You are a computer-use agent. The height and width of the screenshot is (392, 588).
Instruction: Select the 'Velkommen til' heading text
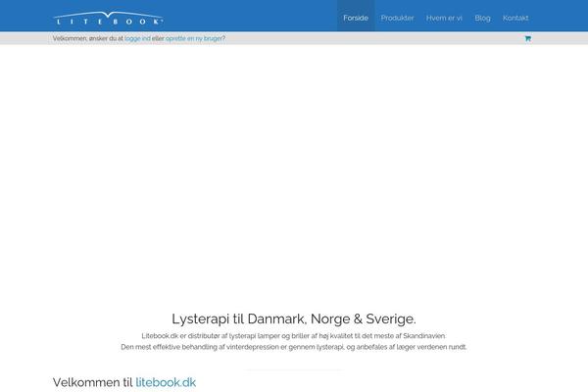93,382
